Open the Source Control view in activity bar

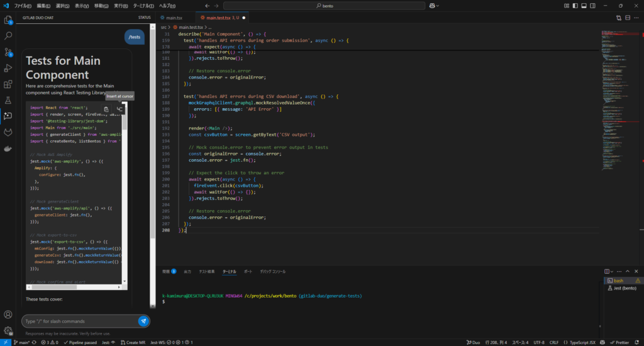(x=8, y=52)
